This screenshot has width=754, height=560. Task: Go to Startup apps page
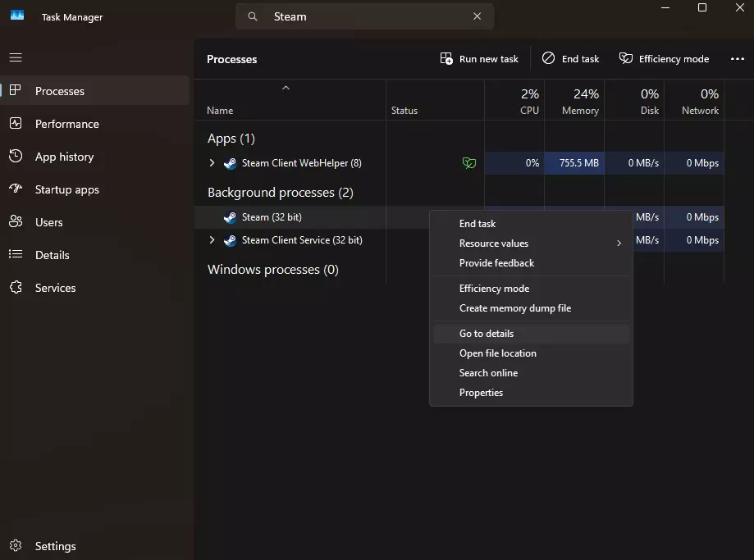coord(94,189)
